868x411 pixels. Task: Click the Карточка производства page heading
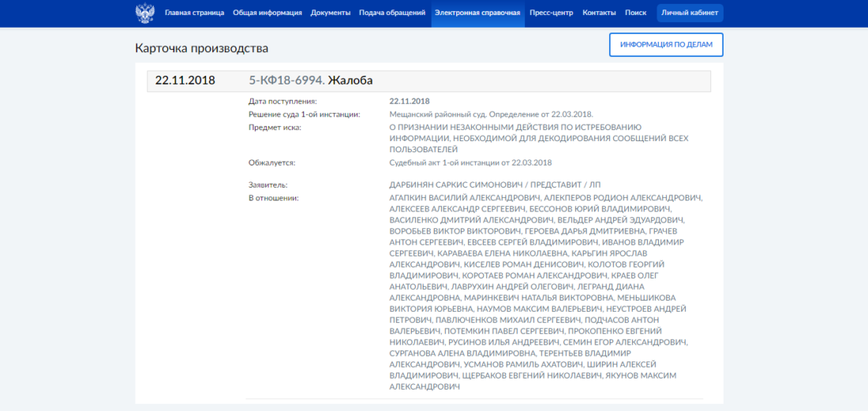tap(201, 49)
